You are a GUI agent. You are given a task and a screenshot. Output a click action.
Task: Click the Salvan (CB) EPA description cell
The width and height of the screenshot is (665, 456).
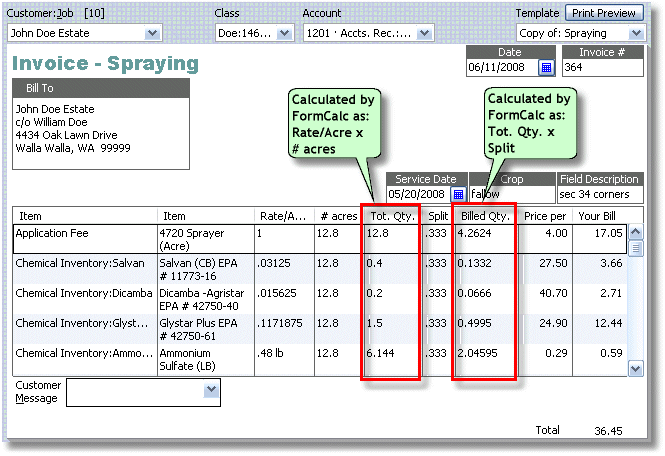(x=206, y=269)
